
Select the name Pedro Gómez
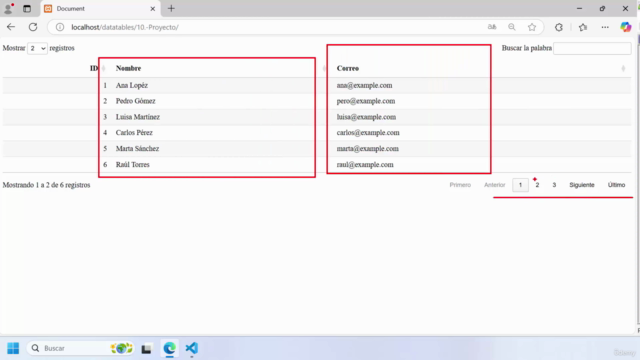coord(136,101)
